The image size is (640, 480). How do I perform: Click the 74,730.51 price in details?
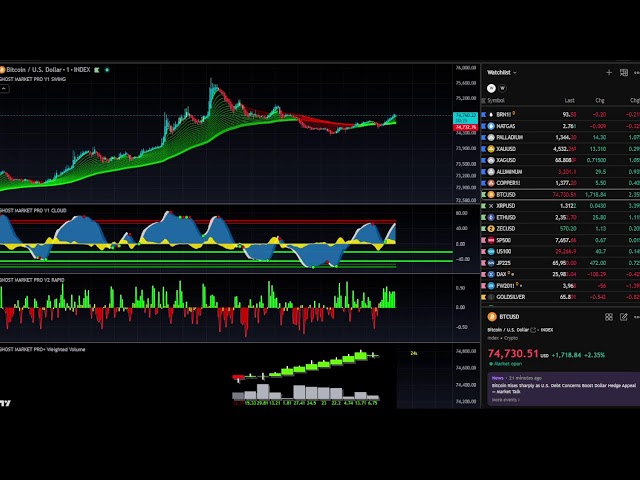click(x=513, y=354)
